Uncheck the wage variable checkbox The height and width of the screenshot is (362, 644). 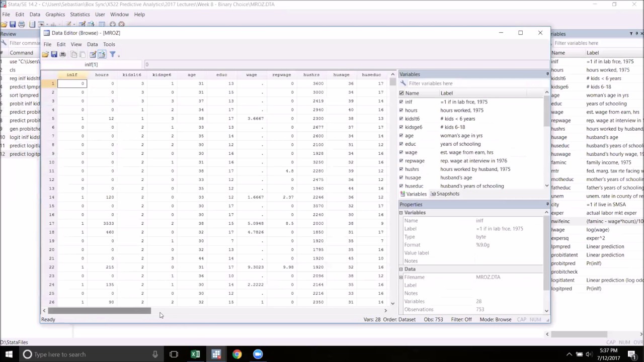point(401,152)
